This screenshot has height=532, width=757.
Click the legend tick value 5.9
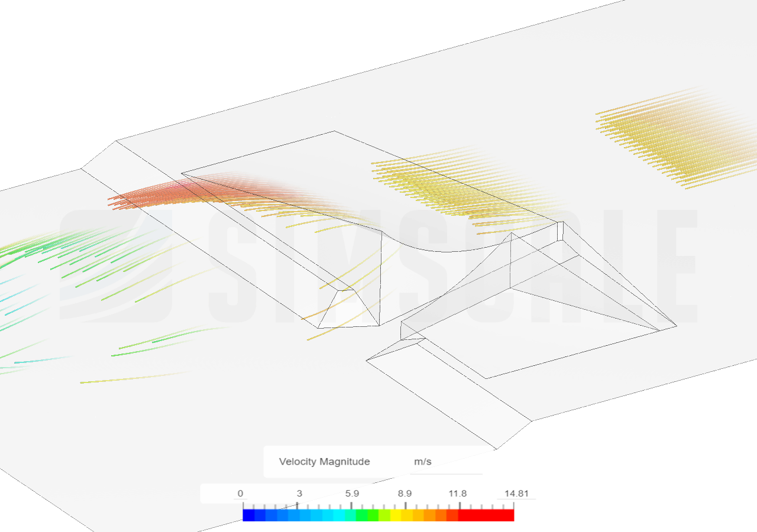pos(352,494)
